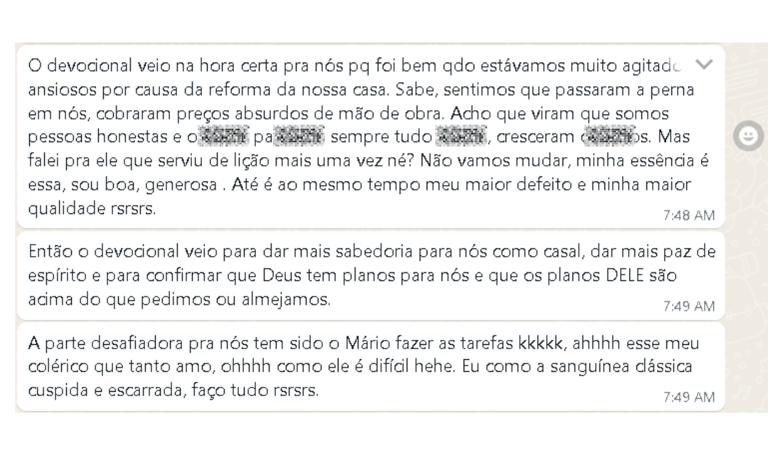This screenshot has width=768, height=449.
Task: Click the 7:49 AM timestamp on "Então o devocional" message
Action: point(689,306)
